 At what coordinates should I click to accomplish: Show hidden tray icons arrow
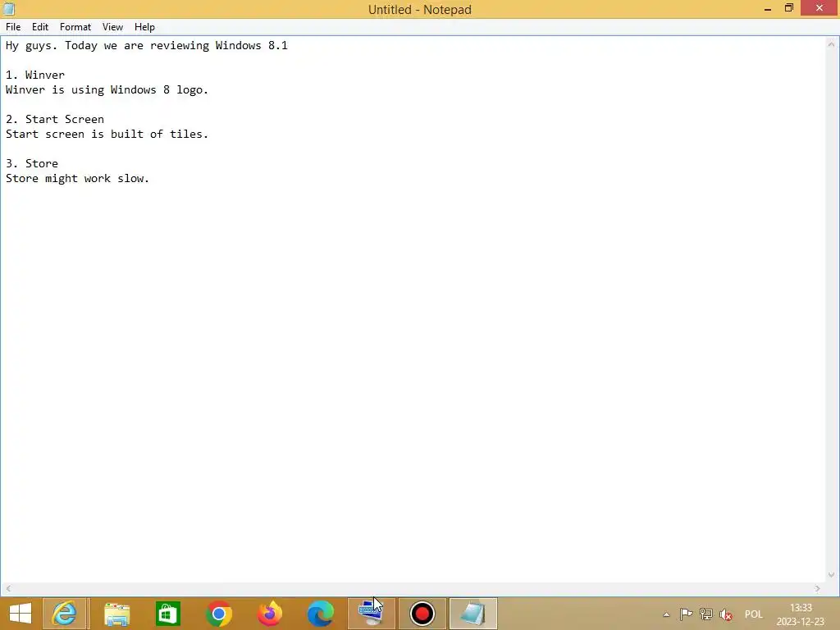(x=666, y=614)
